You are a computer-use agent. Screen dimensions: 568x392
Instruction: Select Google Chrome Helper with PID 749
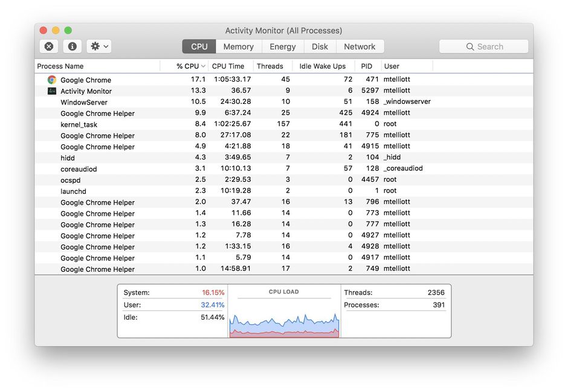pyautogui.click(x=284, y=269)
